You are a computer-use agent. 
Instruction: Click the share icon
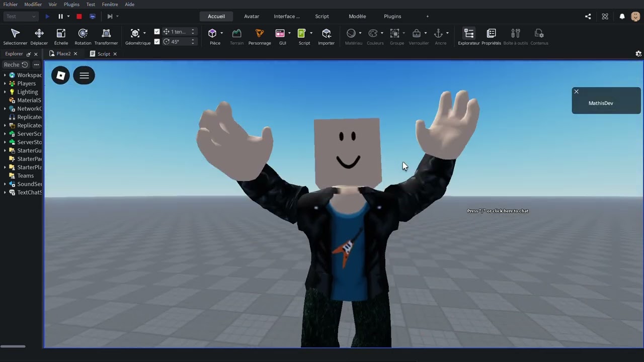coord(588,16)
